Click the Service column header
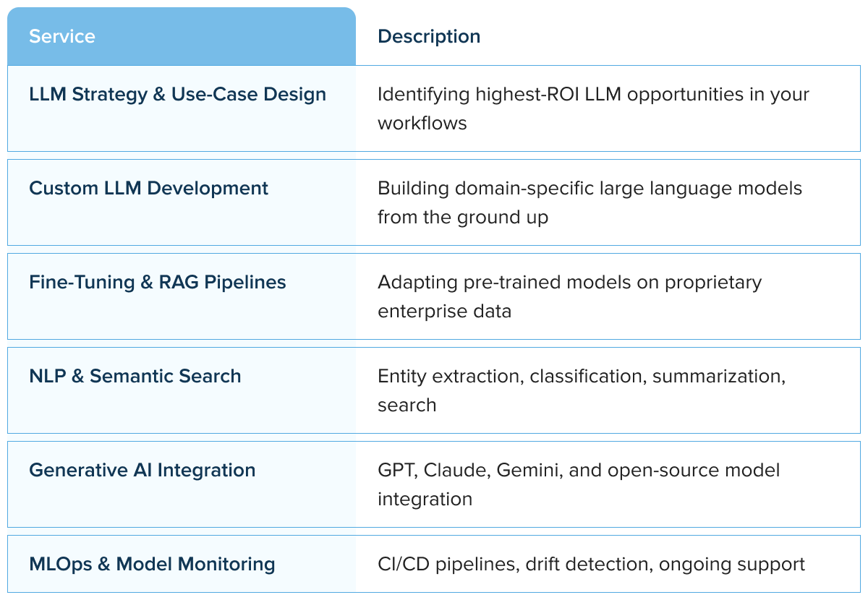 tap(62, 37)
